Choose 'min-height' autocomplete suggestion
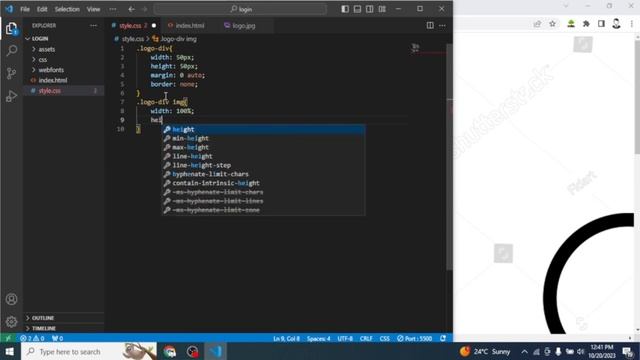The image size is (640, 360). point(263,138)
